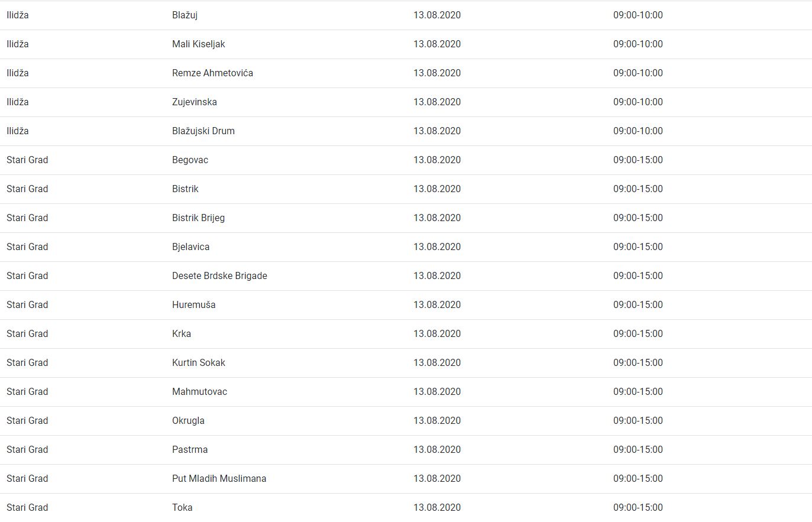Select the Bjelavica row text
The width and height of the screenshot is (812, 522).
click(190, 247)
